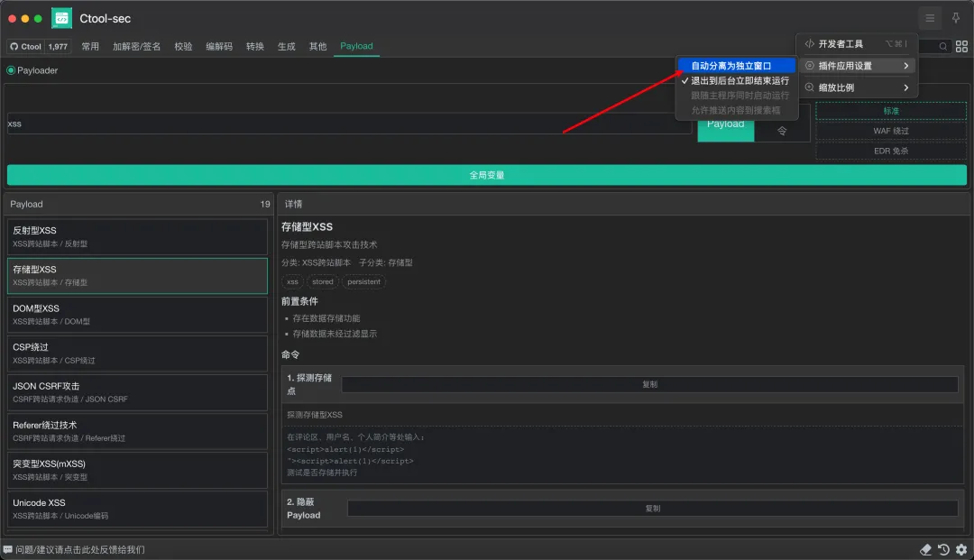Open settings gear icon at bottom right
The height and width of the screenshot is (560, 974).
click(x=961, y=549)
